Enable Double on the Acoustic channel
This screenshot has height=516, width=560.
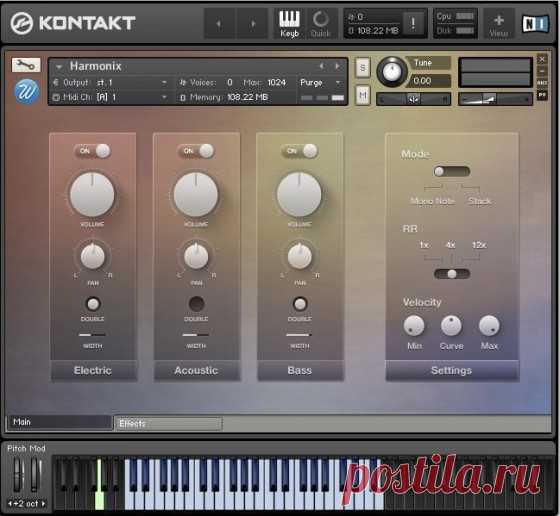(x=196, y=304)
